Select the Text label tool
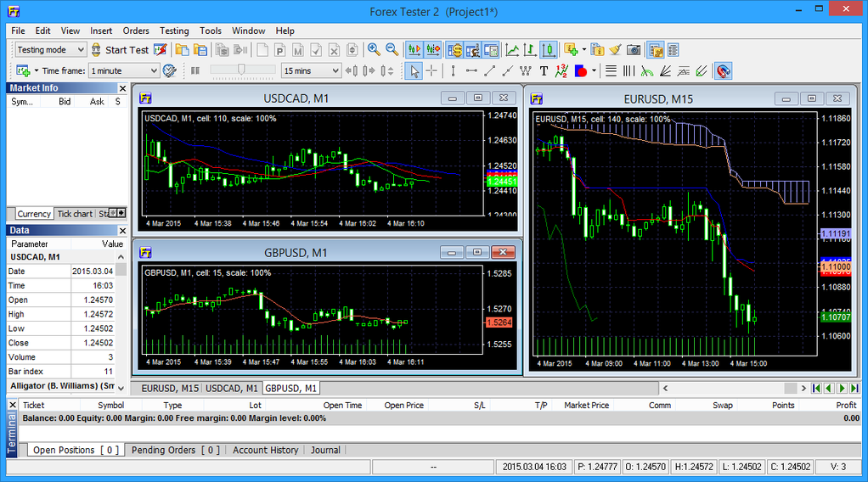868x482 pixels. (x=544, y=70)
